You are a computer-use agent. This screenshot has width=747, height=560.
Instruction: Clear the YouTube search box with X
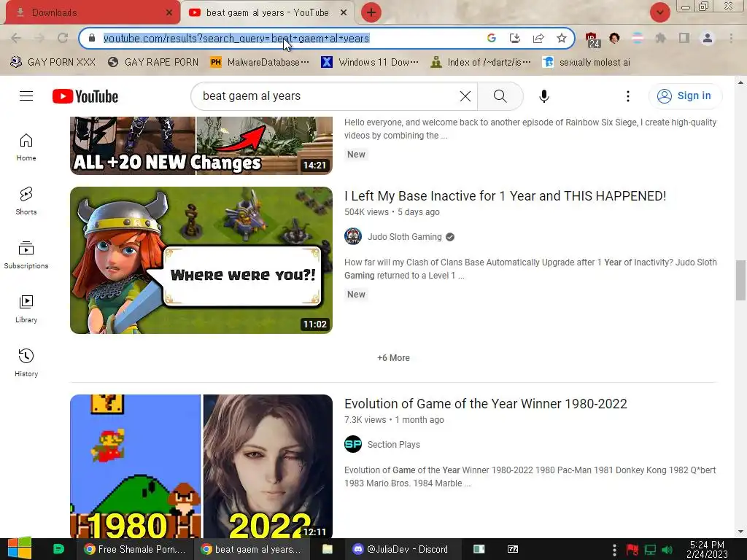465,96
